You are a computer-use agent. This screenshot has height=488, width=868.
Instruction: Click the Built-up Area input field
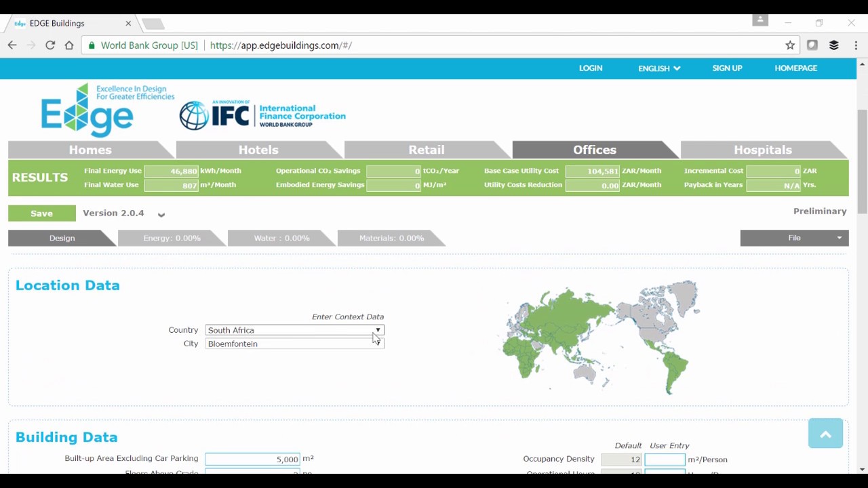[x=252, y=460]
